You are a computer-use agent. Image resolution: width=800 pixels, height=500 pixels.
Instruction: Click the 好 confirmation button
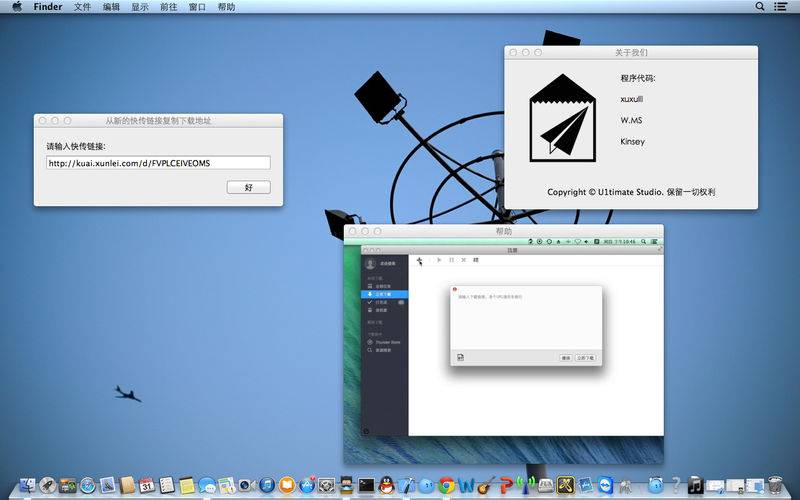(x=248, y=187)
